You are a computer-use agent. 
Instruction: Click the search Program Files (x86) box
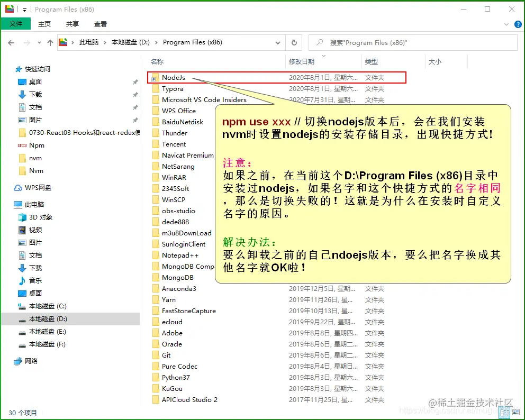(x=413, y=42)
